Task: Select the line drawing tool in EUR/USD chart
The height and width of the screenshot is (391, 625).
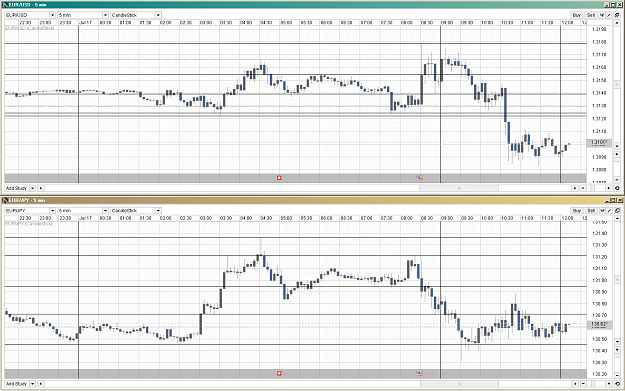Action: pyautogui.click(x=609, y=15)
